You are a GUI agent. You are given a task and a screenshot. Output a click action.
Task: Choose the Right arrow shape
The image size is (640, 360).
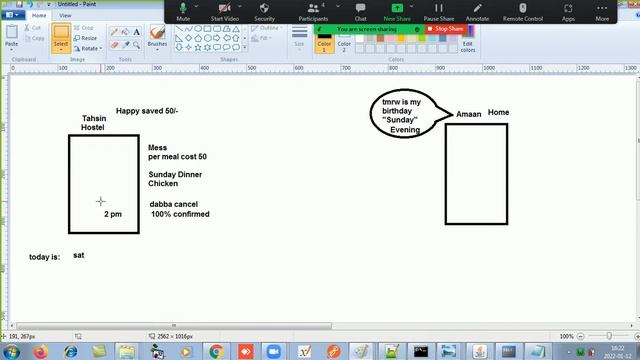[217, 38]
